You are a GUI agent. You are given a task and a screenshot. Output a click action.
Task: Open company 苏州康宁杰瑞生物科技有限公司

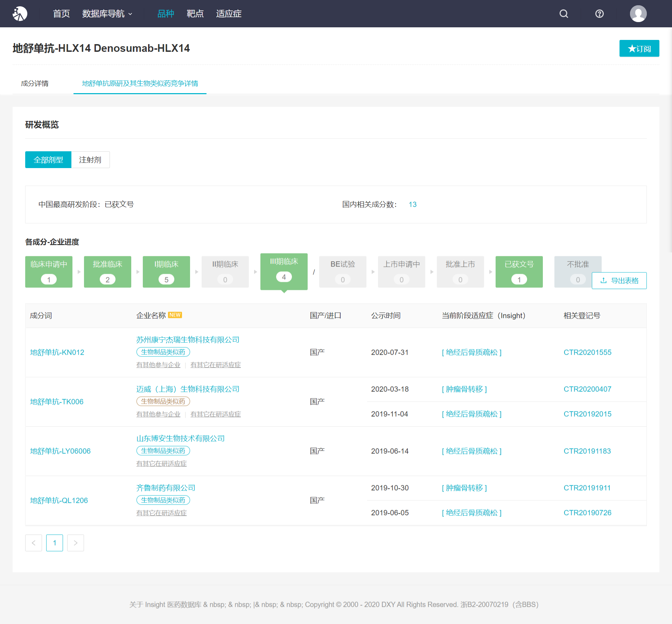pos(188,340)
